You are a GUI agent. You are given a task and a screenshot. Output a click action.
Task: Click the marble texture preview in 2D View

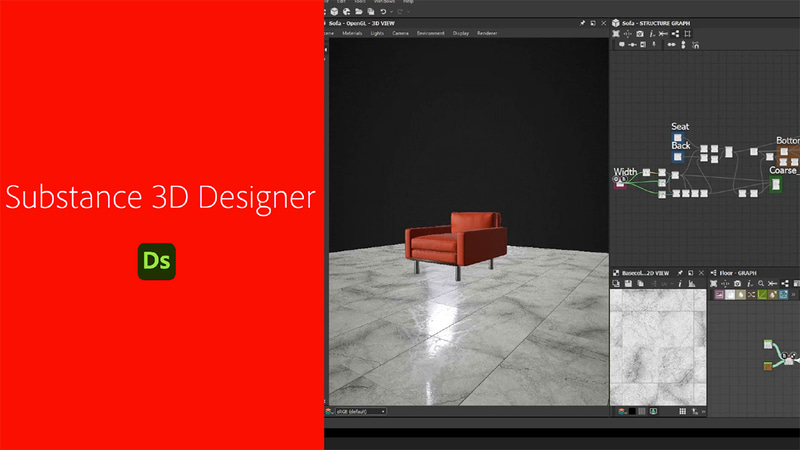click(x=658, y=347)
